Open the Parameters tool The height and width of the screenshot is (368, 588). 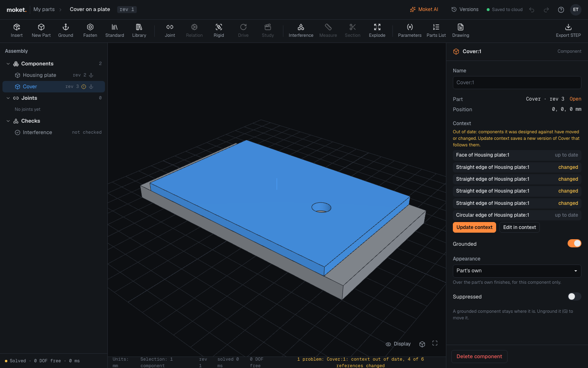(410, 31)
